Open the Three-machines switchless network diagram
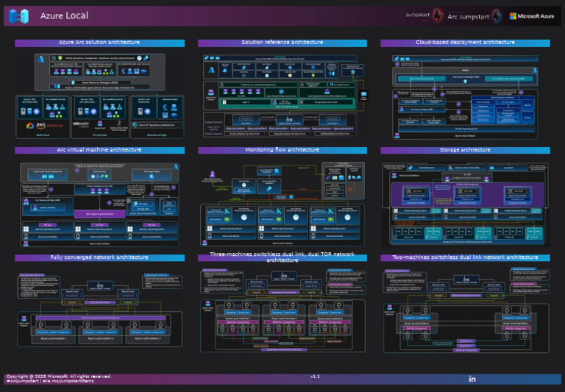565x392 pixels. pyautogui.click(x=282, y=310)
